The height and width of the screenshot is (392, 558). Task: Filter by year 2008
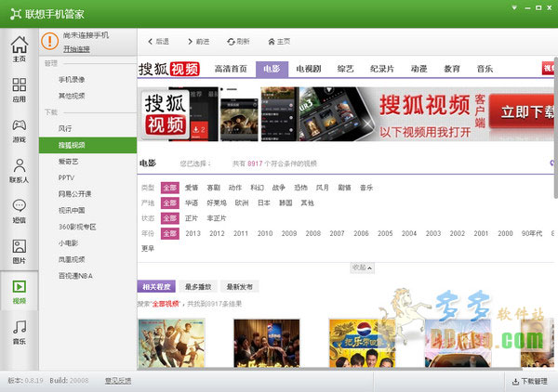313,233
